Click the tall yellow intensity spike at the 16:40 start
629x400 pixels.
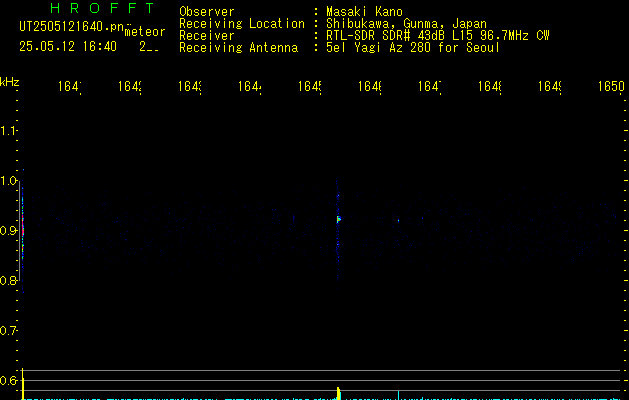(23, 384)
